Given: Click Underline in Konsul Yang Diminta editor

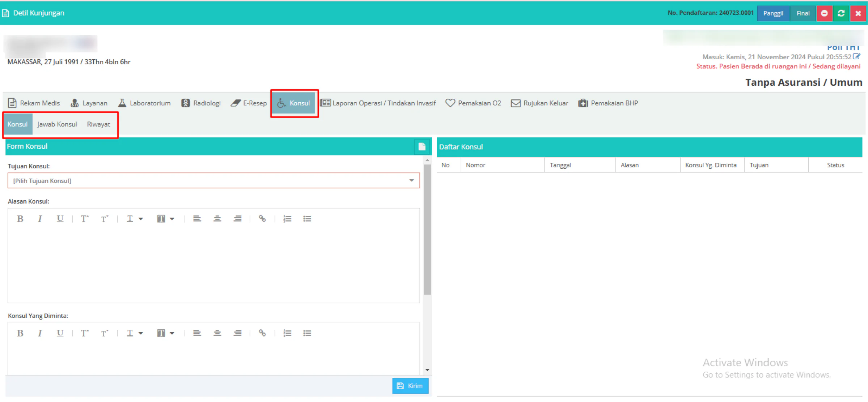Looking at the screenshot, I should tap(60, 333).
